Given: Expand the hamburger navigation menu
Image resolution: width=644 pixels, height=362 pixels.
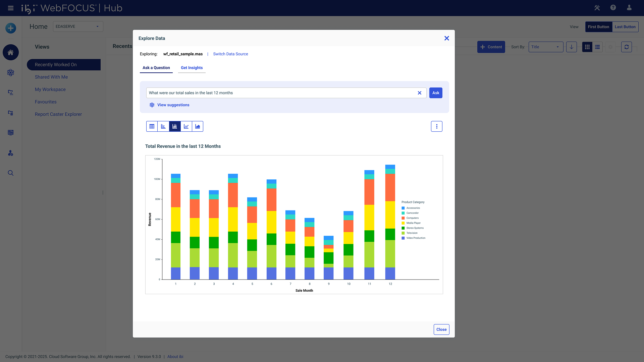Looking at the screenshot, I should 11,8.
